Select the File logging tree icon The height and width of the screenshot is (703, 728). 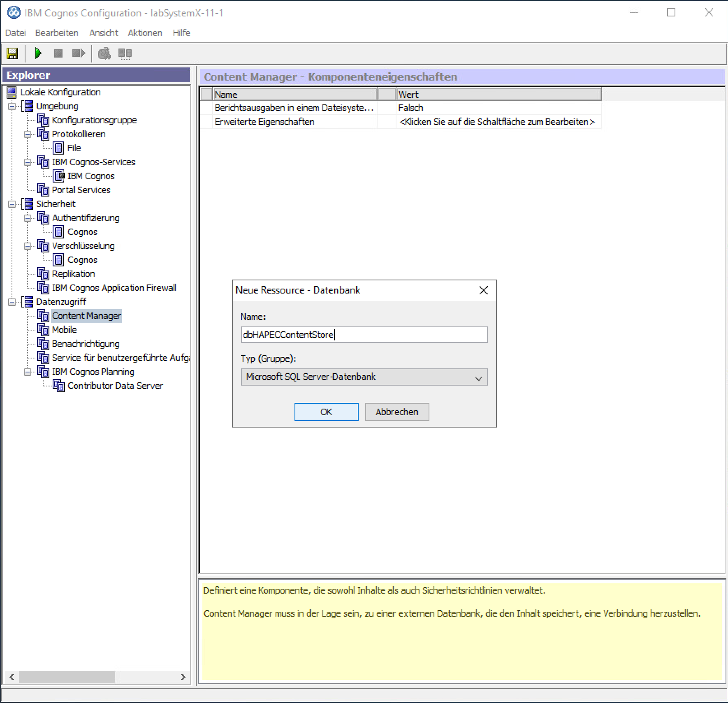pyautogui.click(x=59, y=148)
